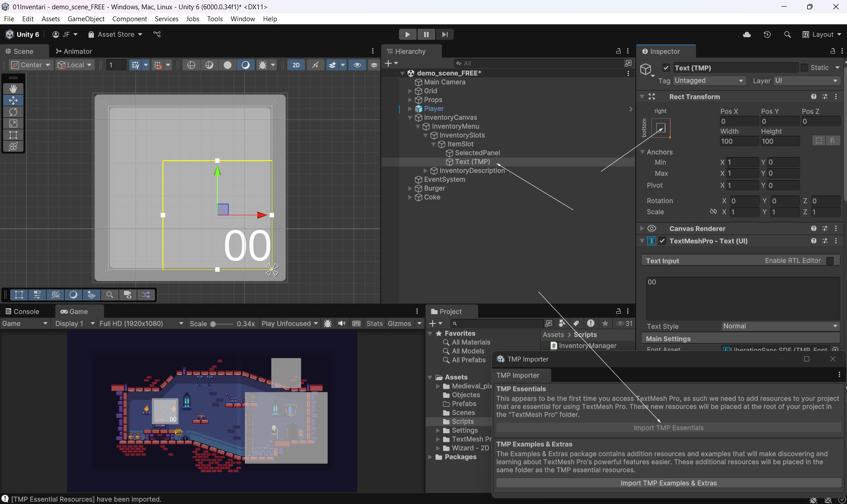This screenshot has height=504, width=847.
Task: Expand the InventoryDescription tree item
Action: [x=425, y=171]
